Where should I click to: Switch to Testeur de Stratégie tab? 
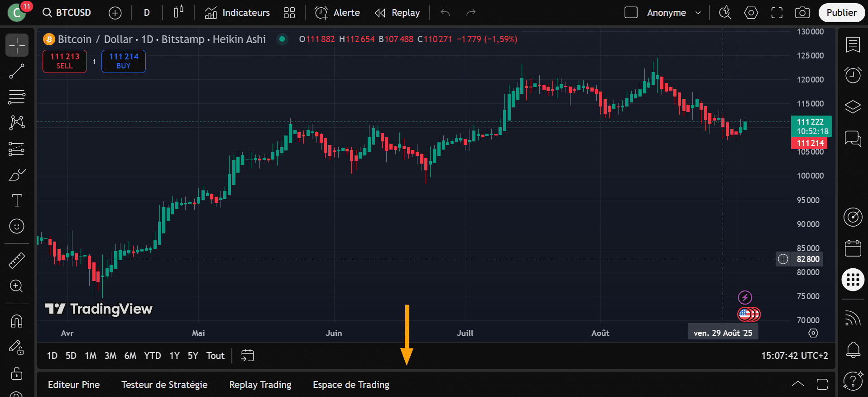(164, 385)
